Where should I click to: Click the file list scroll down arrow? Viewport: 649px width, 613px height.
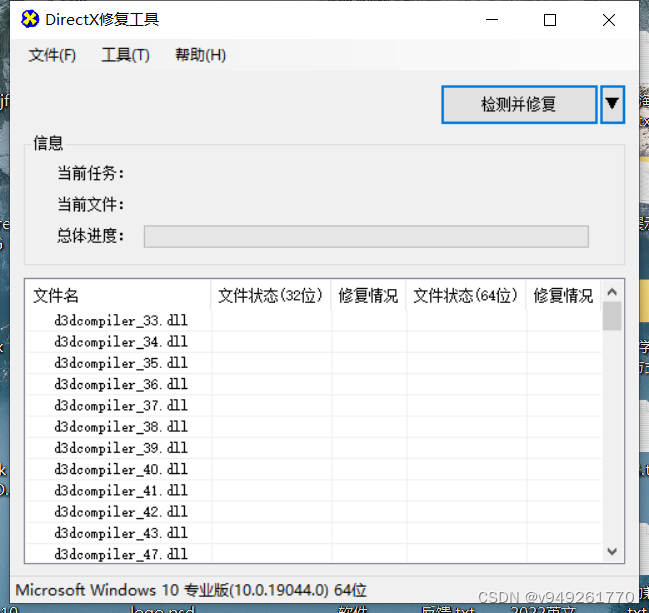612,551
